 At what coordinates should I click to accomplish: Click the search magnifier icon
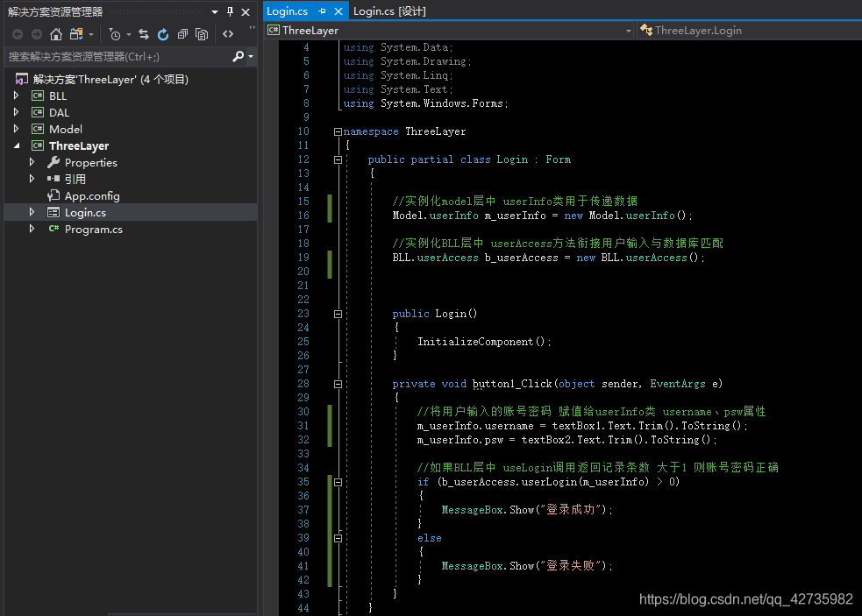click(x=238, y=56)
